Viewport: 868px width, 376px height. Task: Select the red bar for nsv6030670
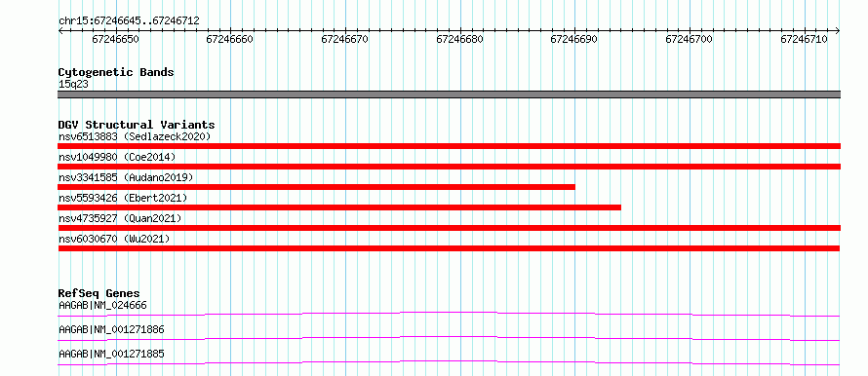(450, 248)
